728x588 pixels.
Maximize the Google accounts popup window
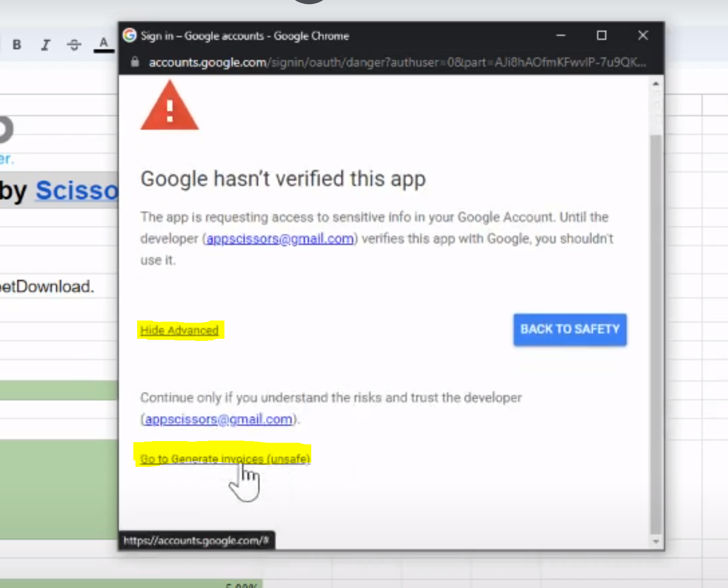coord(602,35)
